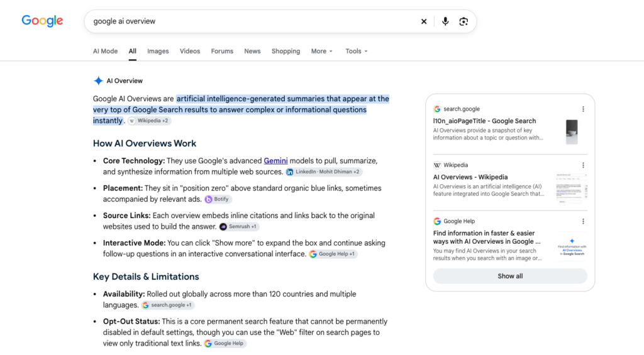
Task: Open the Google Help chip under Opt-Out Status
Action: [225, 344]
